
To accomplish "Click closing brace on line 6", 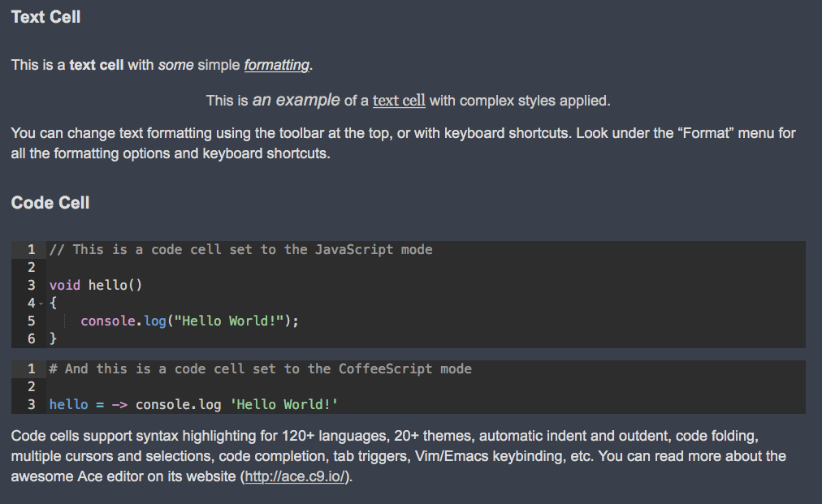I will click(53, 339).
